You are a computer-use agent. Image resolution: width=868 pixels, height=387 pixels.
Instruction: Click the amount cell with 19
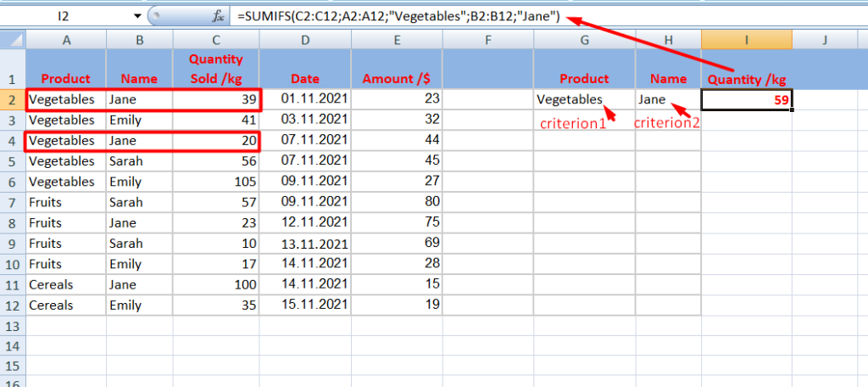397,305
